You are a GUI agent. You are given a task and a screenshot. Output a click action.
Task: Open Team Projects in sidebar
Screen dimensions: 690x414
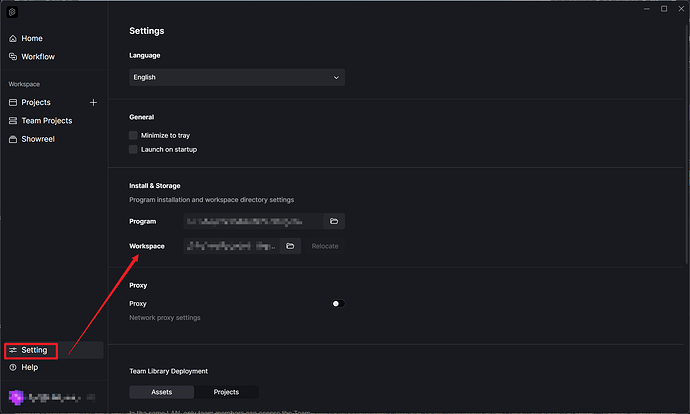point(46,120)
